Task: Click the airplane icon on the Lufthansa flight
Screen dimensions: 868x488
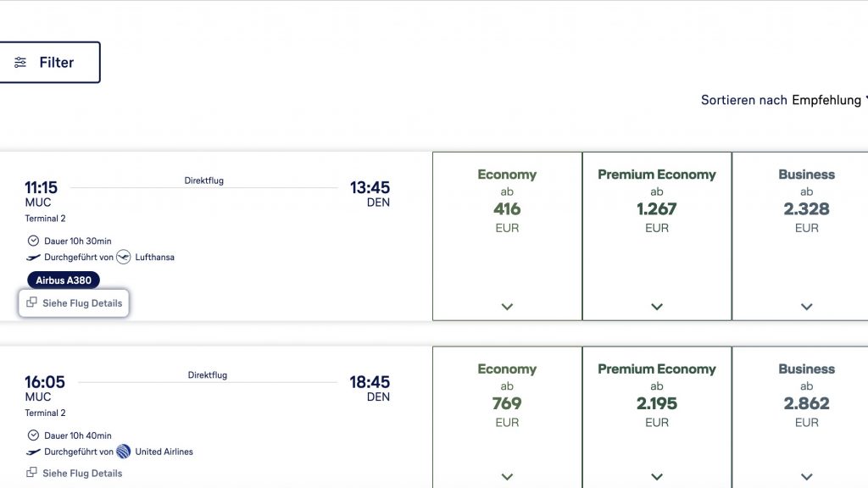Action: pyautogui.click(x=33, y=257)
